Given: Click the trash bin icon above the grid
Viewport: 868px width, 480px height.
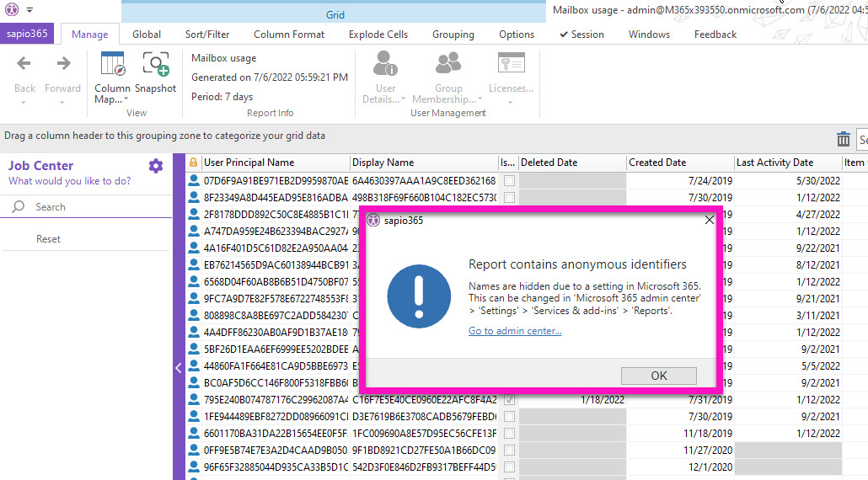Looking at the screenshot, I should click(x=843, y=139).
